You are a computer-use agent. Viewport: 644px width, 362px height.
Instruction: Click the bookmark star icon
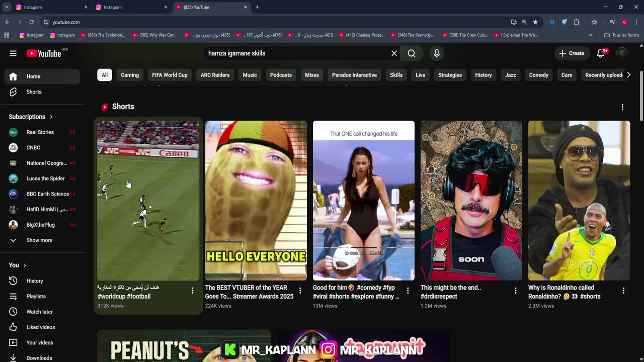535,22
